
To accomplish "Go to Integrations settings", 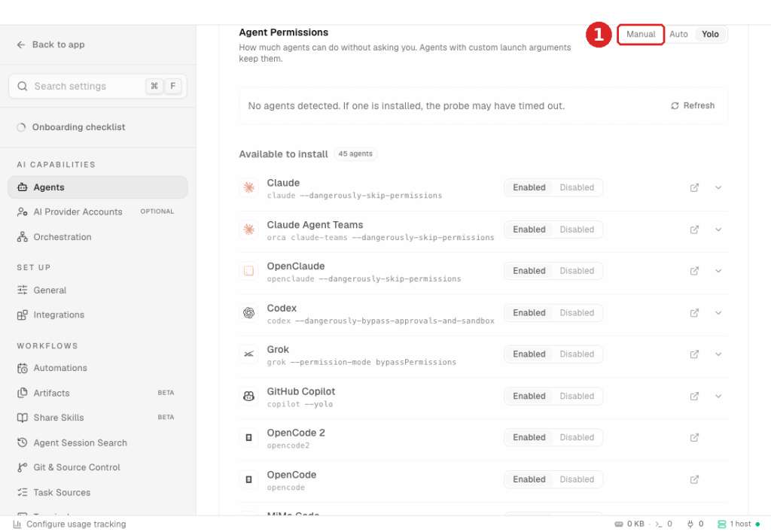I will [x=98, y=315].
